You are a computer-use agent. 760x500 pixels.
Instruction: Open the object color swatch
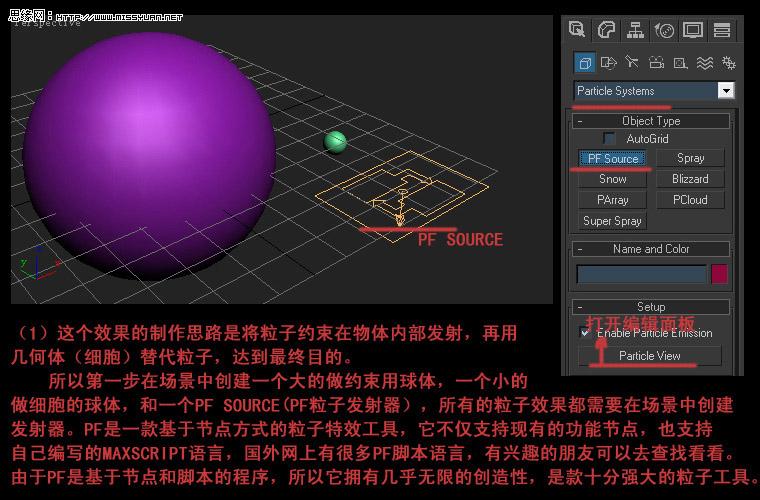point(719,274)
